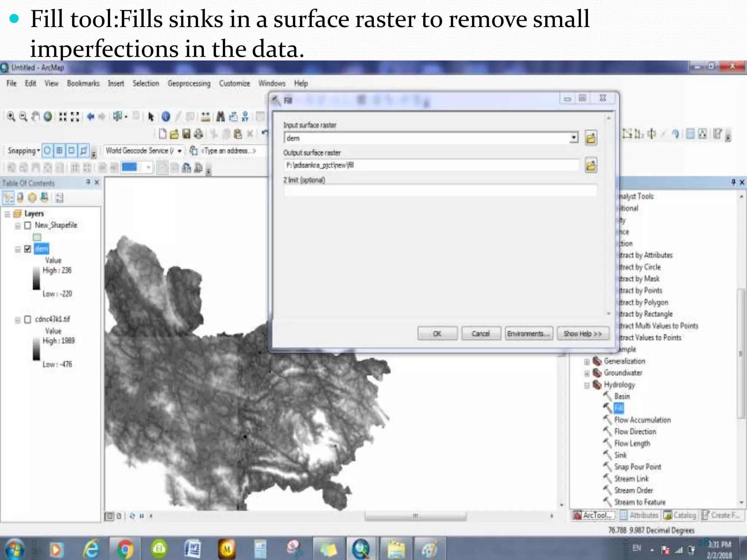This screenshot has width=747, height=560.
Task: Collapse the Hydrology toolset
Action: tap(587, 385)
